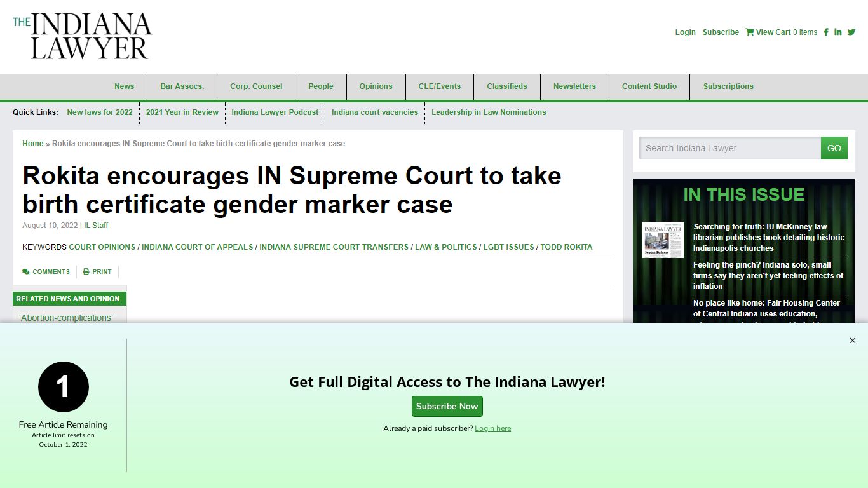Click the article date August 10, 2022

click(50, 226)
